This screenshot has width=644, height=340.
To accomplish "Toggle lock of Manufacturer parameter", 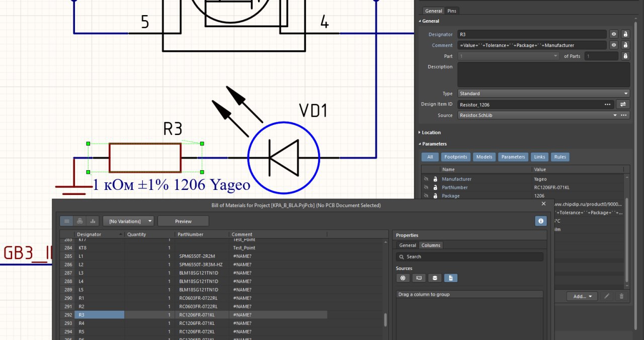I will [x=435, y=179].
